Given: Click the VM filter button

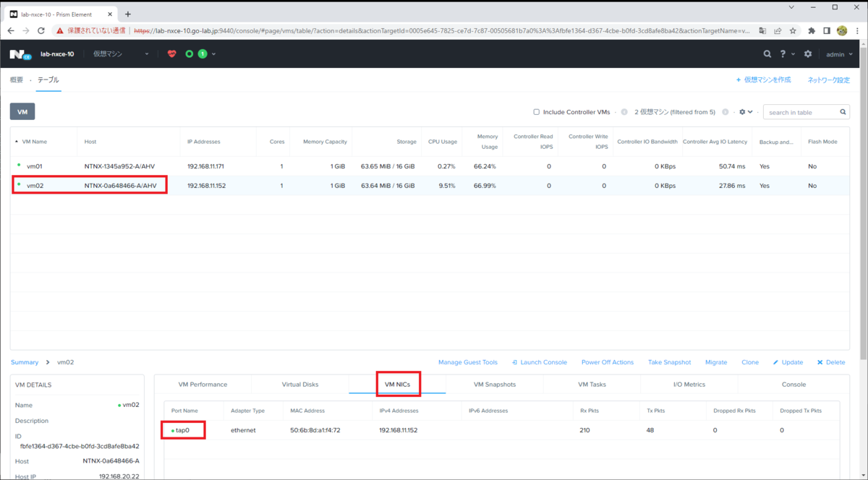Looking at the screenshot, I should coord(22,111).
